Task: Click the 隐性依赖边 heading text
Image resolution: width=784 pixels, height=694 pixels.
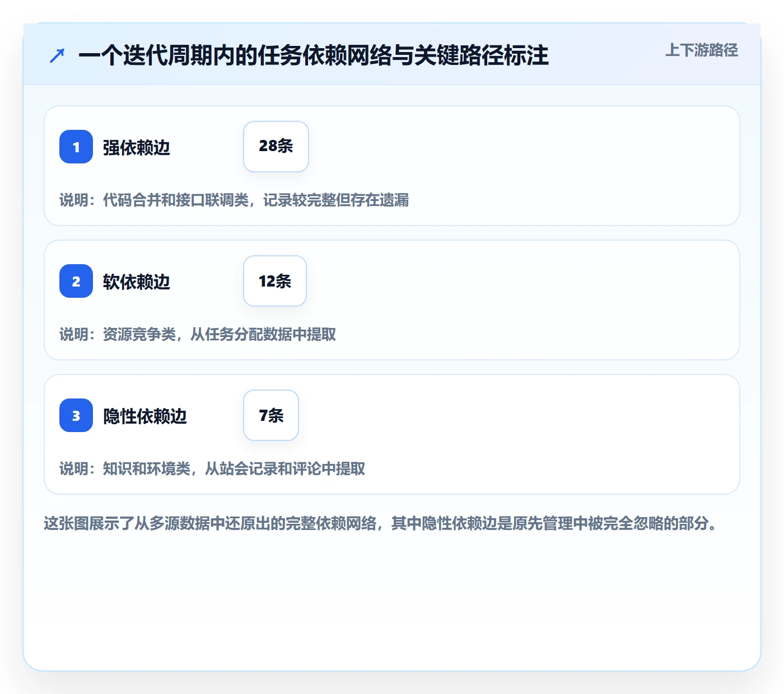Action: (x=145, y=416)
